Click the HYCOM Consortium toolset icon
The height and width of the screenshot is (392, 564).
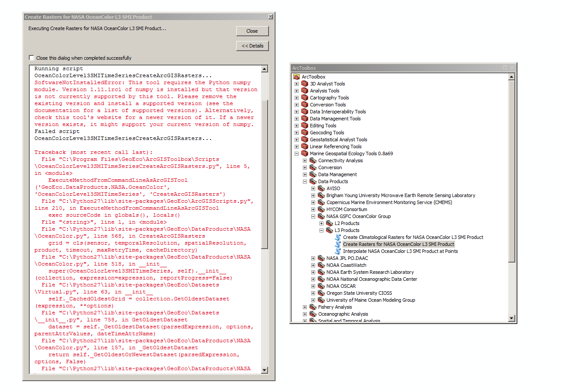click(x=321, y=209)
